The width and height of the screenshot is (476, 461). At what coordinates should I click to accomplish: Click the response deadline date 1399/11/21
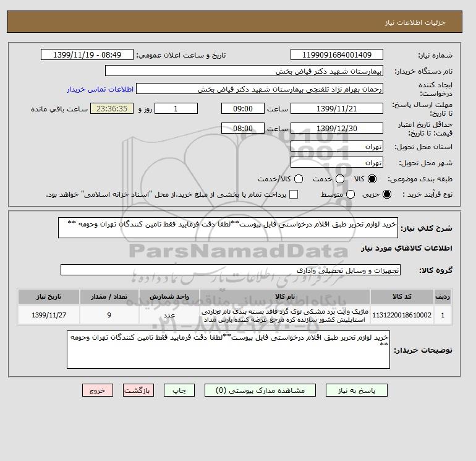[337, 108]
